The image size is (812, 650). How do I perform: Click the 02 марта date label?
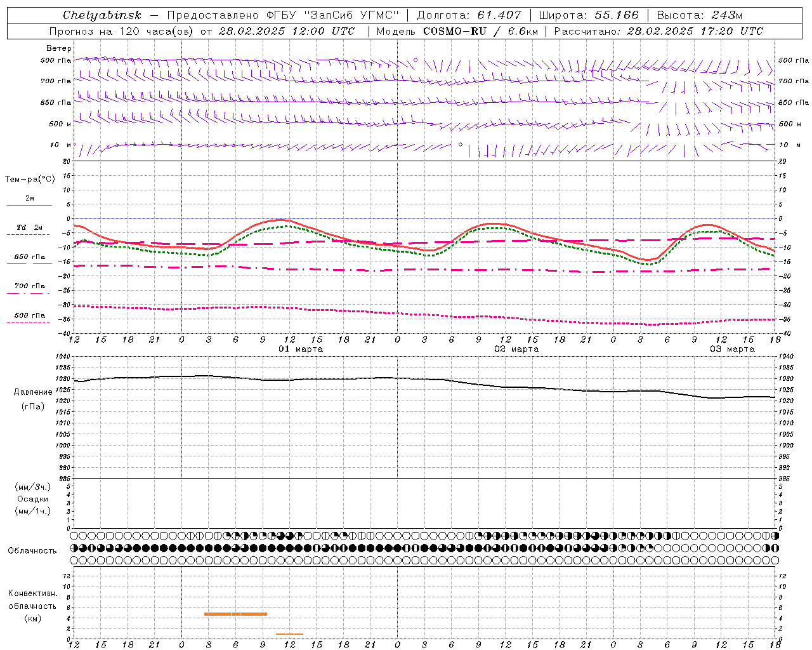(x=516, y=349)
